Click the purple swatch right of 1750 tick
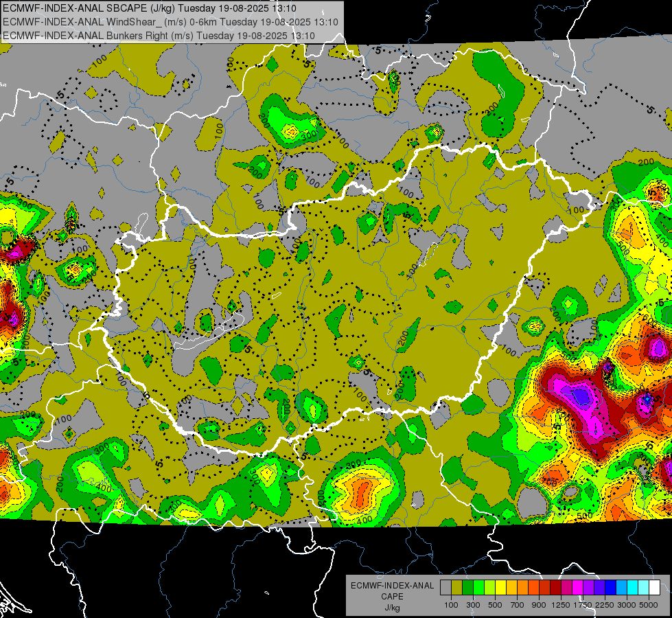 (588, 588)
